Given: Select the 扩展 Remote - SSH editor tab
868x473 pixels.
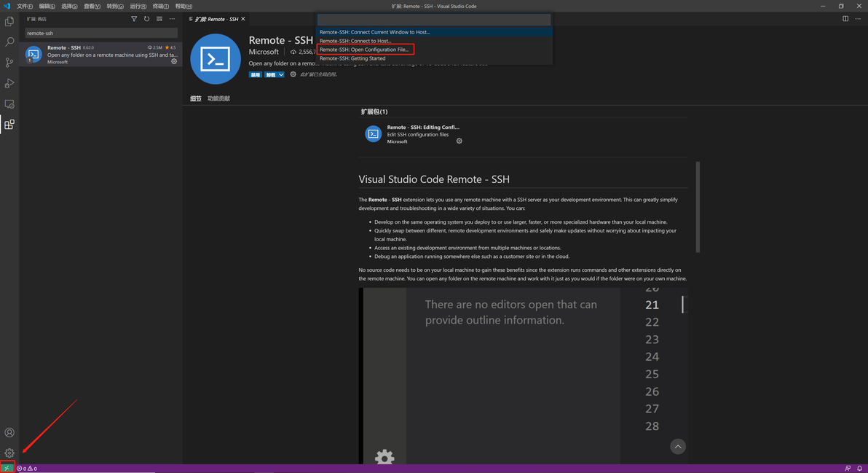Looking at the screenshot, I should click(x=216, y=19).
